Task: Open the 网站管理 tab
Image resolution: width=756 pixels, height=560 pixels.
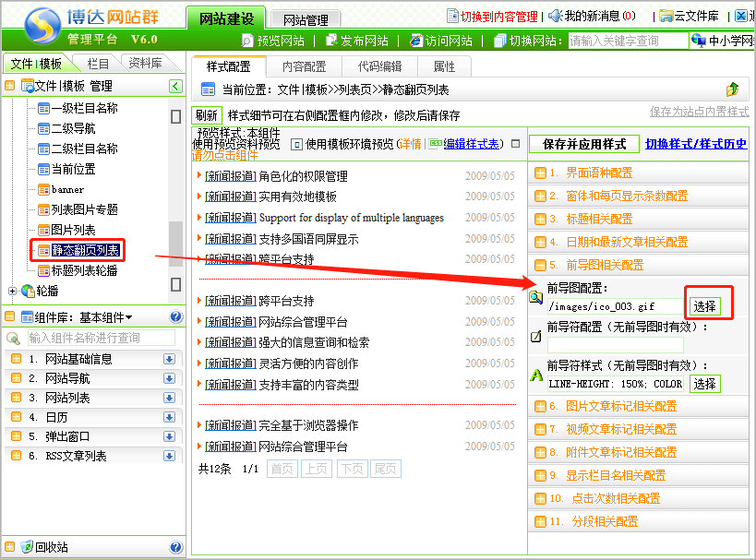Action: pyautogui.click(x=306, y=19)
